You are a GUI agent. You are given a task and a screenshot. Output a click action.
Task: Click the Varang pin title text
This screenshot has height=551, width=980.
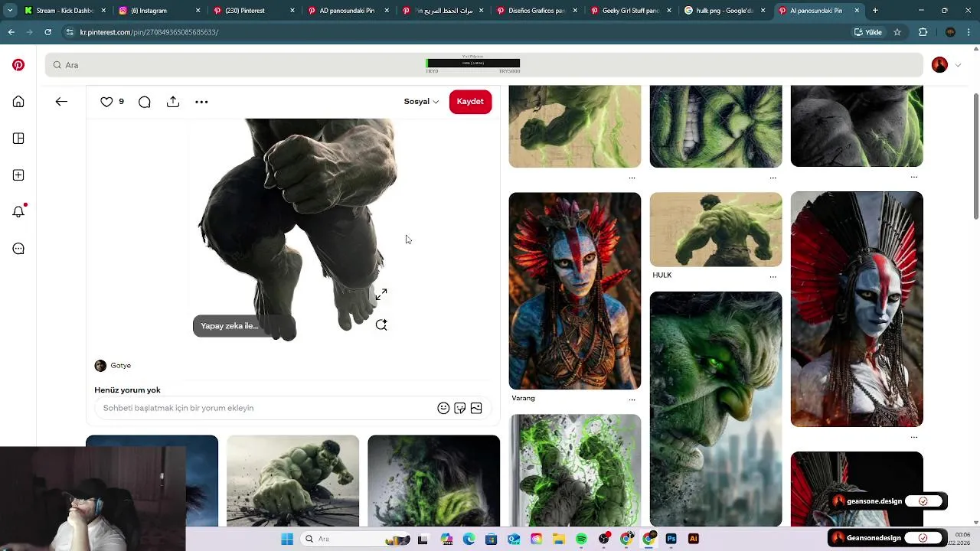coord(524,399)
